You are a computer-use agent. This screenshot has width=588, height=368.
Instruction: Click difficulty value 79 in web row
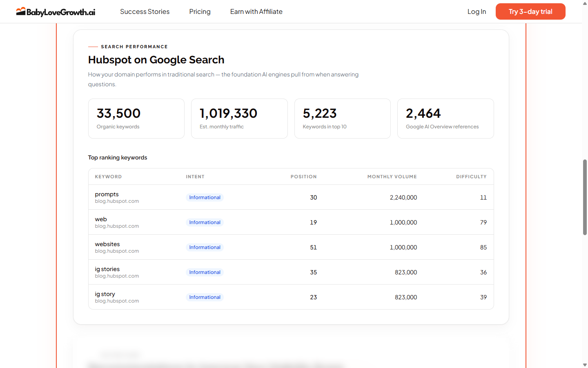483,222
